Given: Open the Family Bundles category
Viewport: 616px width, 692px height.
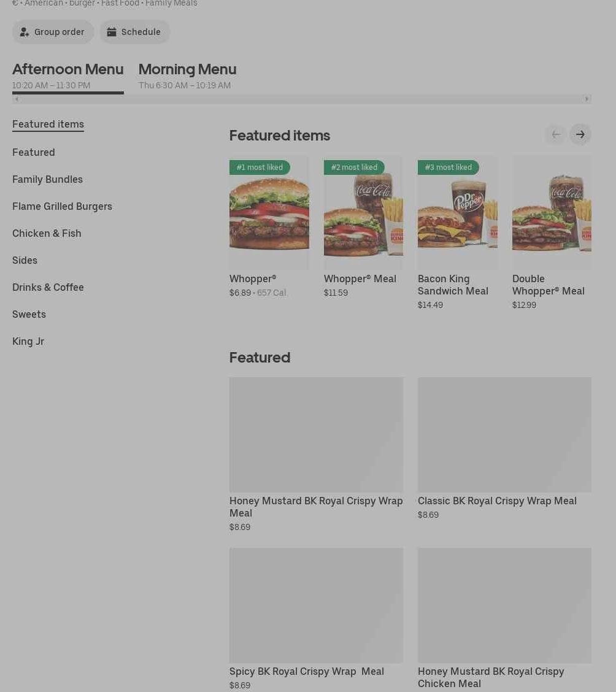Looking at the screenshot, I should pos(48,179).
